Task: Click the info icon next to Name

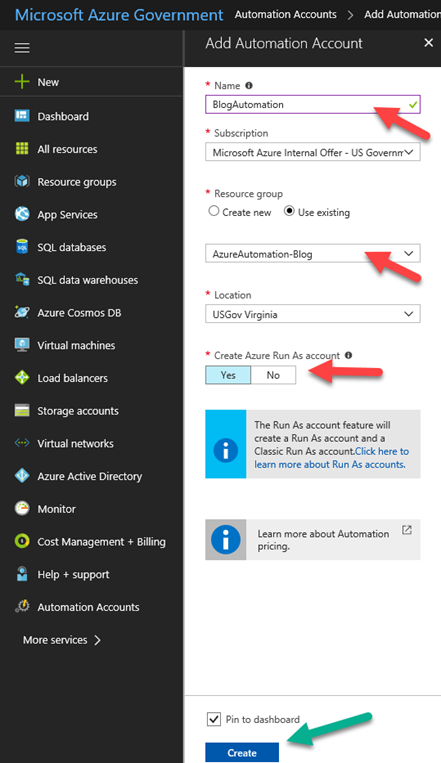Action: [249, 86]
